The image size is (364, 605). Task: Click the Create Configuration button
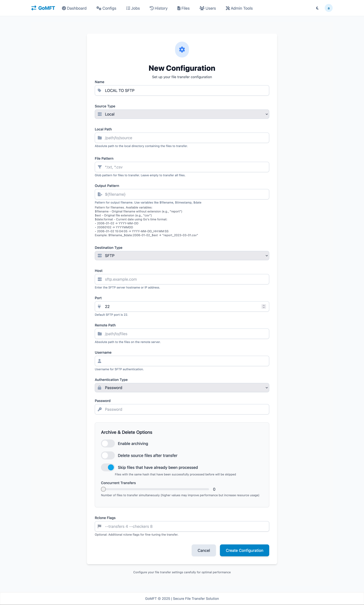[244, 550]
